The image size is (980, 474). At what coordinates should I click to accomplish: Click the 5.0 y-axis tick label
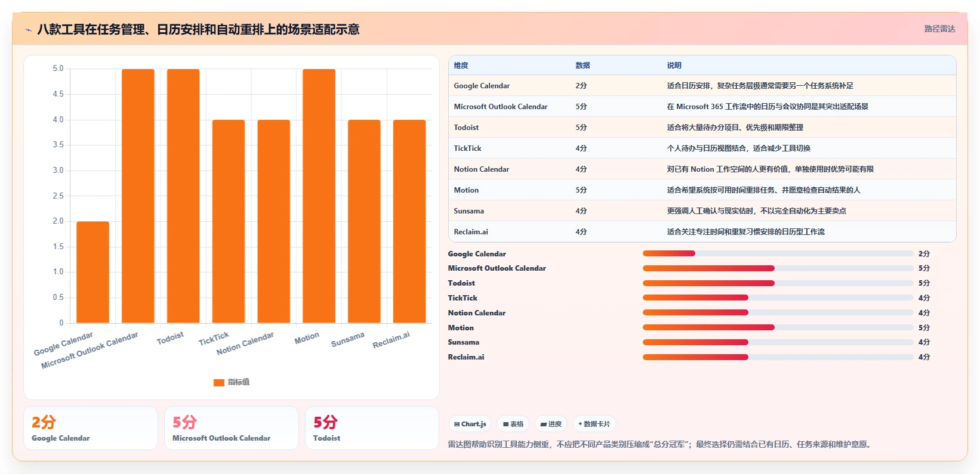(58, 69)
